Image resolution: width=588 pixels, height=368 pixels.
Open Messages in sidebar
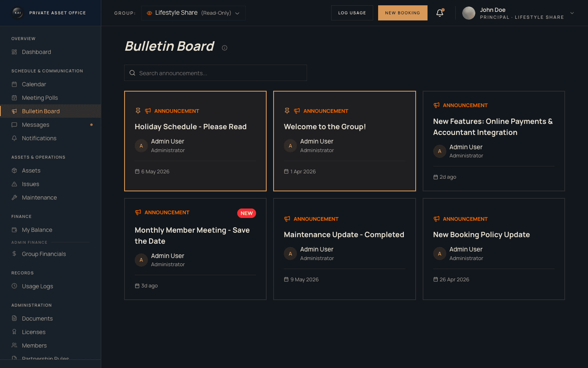pyautogui.click(x=51, y=125)
